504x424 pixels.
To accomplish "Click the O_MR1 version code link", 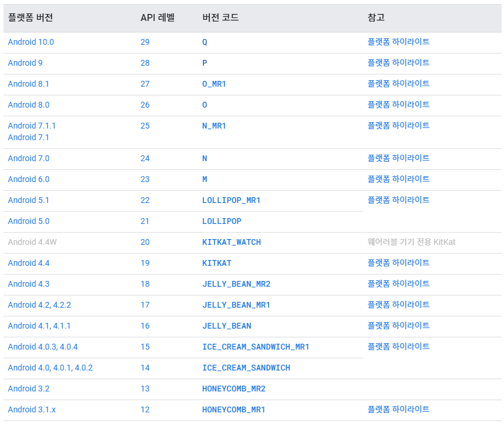I will (214, 84).
